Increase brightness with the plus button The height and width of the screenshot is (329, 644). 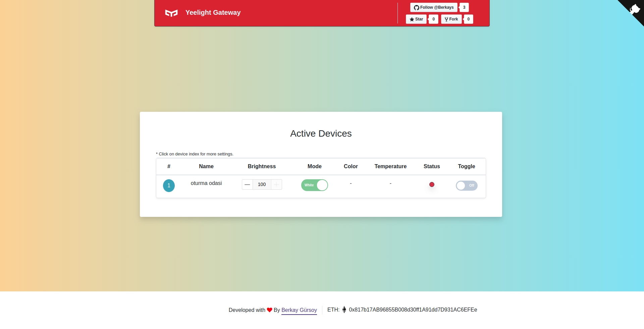[276, 184]
